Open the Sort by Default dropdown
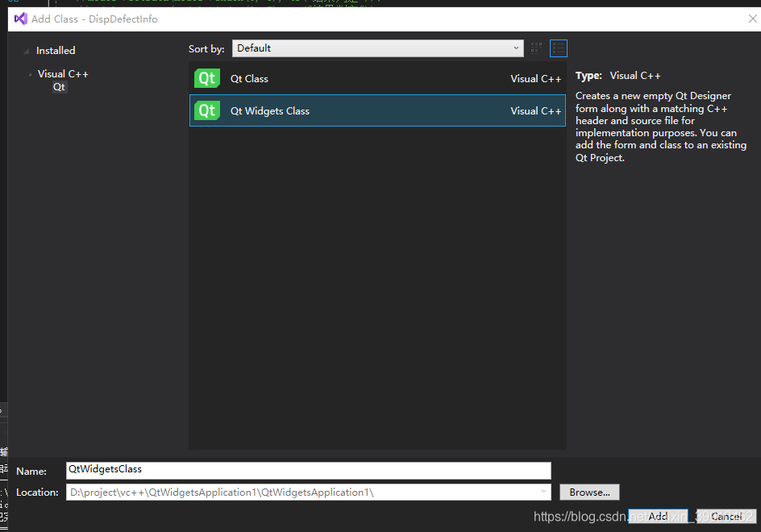The image size is (761, 532). click(377, 48)
